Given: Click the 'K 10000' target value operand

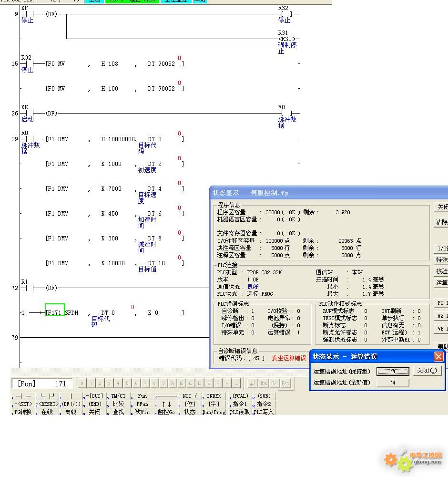Looking at the screenshot, I should [113, 263].
